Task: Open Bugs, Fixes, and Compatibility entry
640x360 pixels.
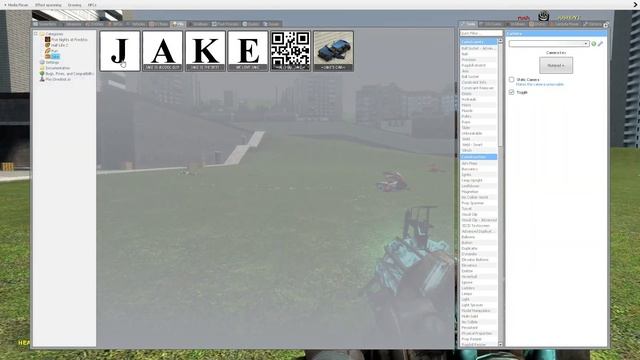Action: pyautogui.click(x=66, y=74)
